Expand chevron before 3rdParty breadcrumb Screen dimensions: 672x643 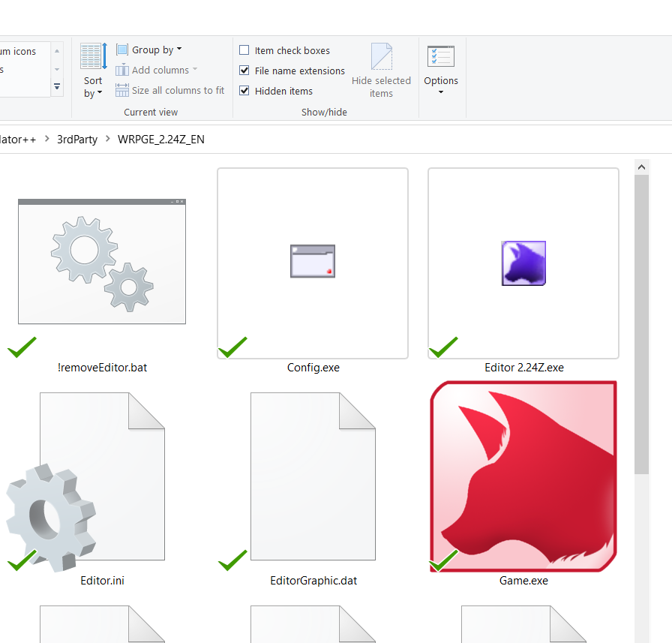pos(46,139)
